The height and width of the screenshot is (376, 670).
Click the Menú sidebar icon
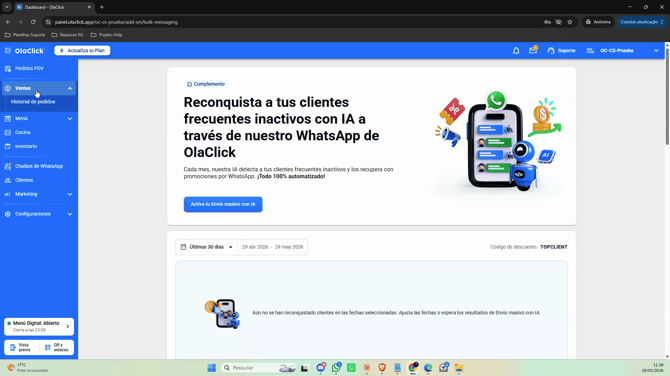click(x=8, y=118)
